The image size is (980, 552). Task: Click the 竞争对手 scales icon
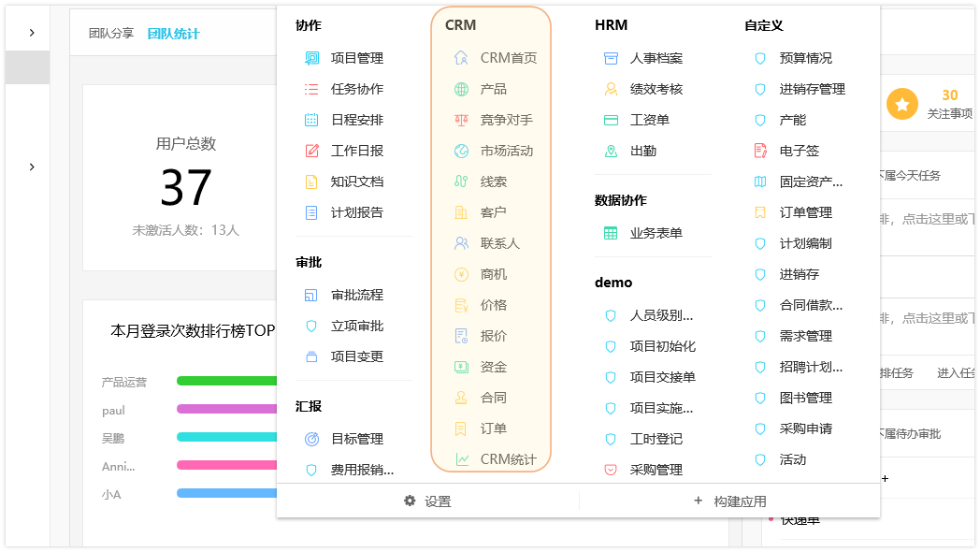point(461,120)
